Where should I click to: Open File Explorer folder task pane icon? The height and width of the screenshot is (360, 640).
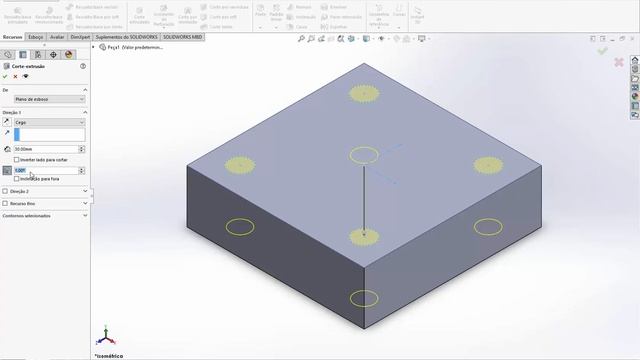[635, 78]
